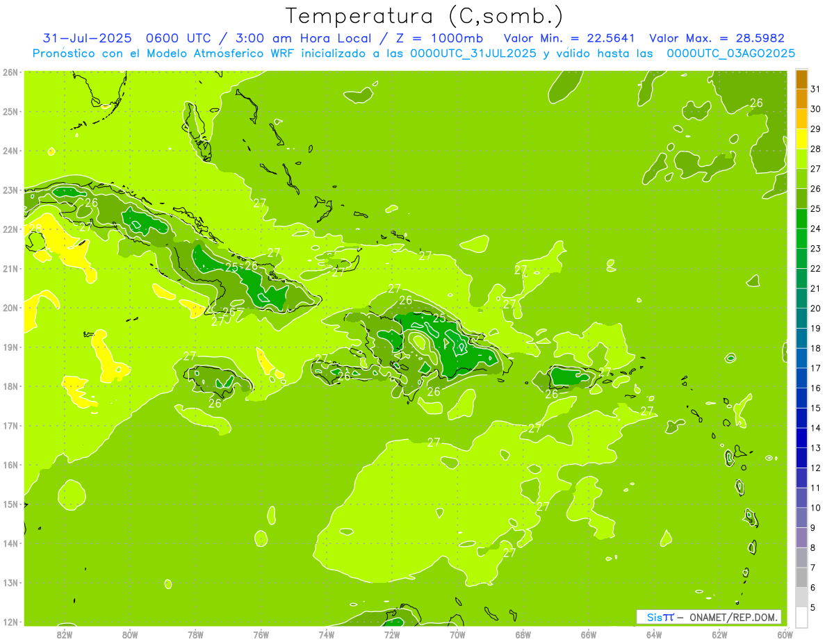Click the title "Temperatura (C,somb.)"

click(x=425, y=15)
